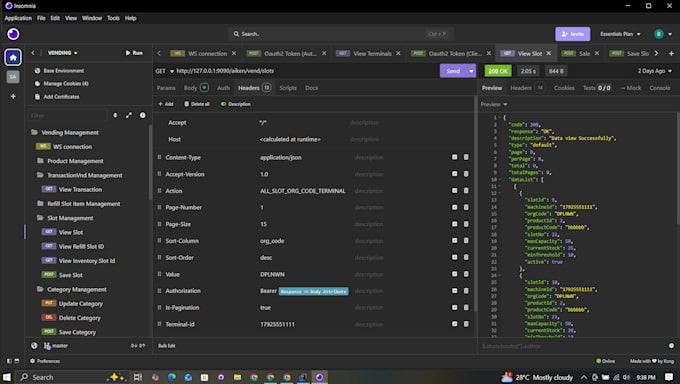This screenshot has height=384, width=680.
Task: Open the Tools menu
Action: click(x=113, y=18)
